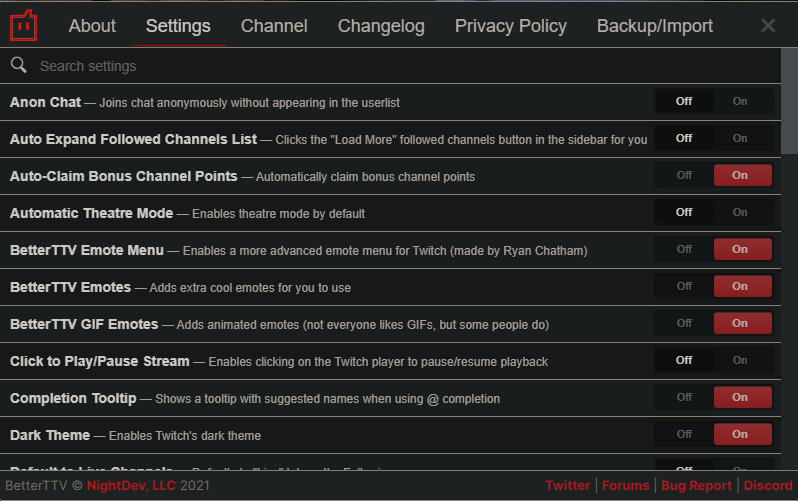The height and width of the screenshot is (501, 798).
Task: Visit the NightDev, LLC link
Action: click(133, 486)
